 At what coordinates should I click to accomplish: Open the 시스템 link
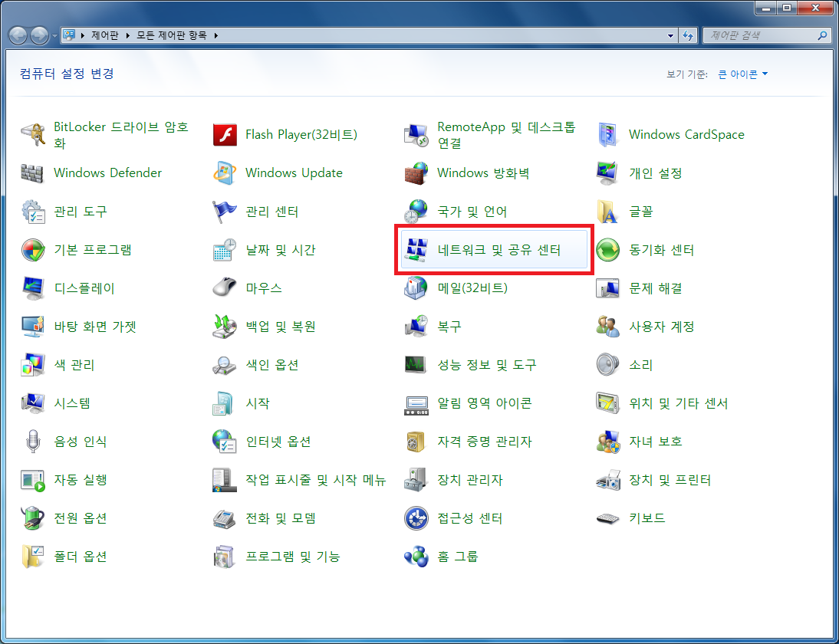click(72, 403)
